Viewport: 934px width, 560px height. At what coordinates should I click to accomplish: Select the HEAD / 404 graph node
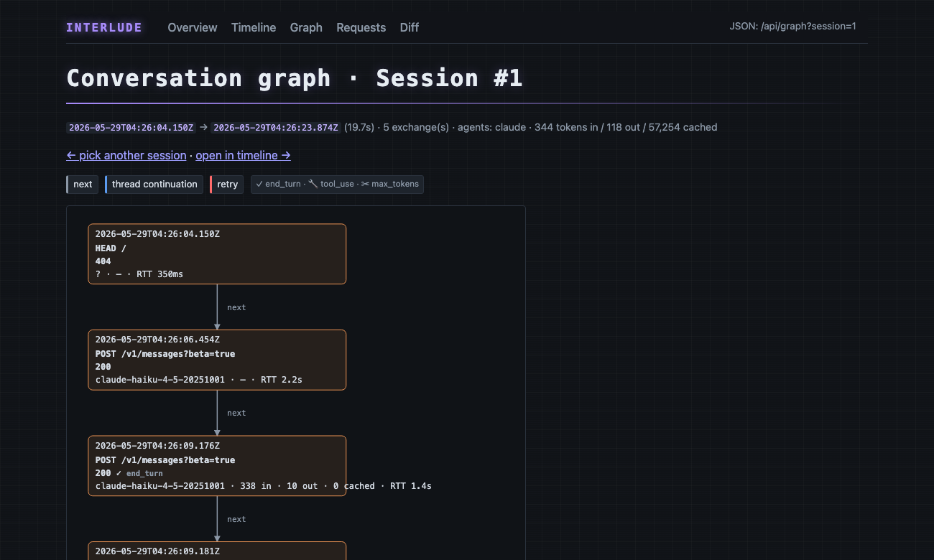coord(217,254)
